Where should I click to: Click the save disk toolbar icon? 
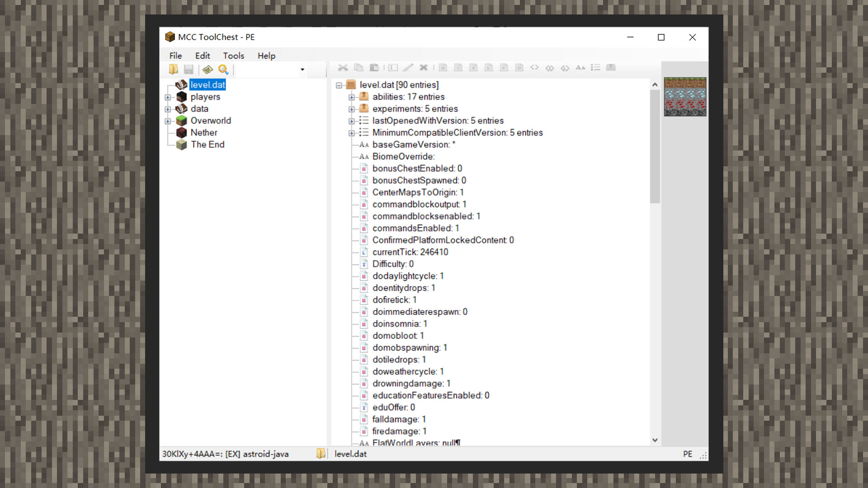pyautogui.click(x=189, y=69)
